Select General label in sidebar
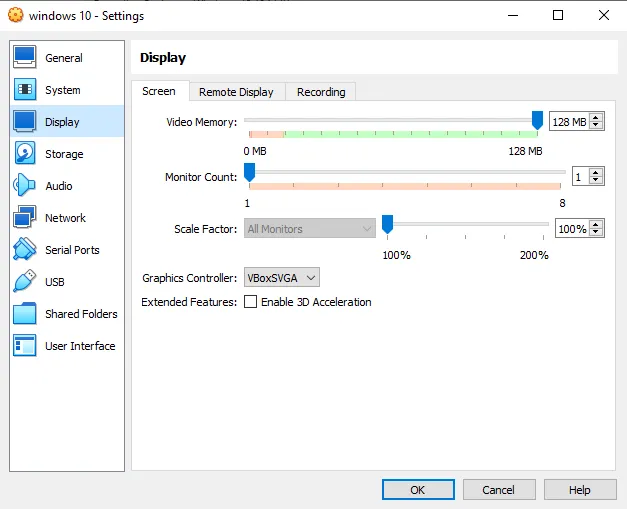The width and height of the screenshot is (627, 509). (x=64, y=58)
